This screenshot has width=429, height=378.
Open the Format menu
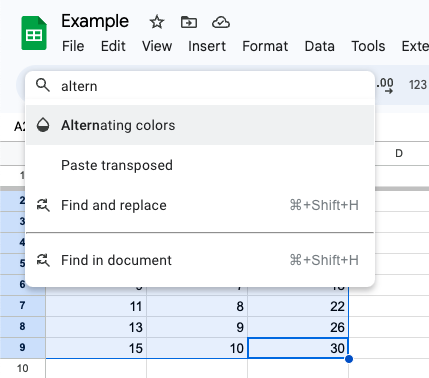point(265,46)
